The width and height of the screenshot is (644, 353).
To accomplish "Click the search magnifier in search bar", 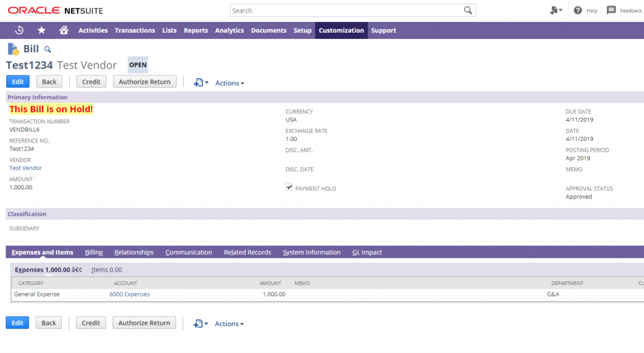I will click(468, 11).
